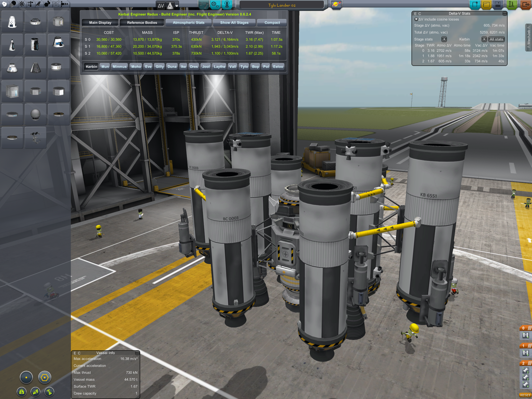Switch editor to Parts build mode
Screen dimensions: 532x399
pyautogui.click(x=203, y=4)
